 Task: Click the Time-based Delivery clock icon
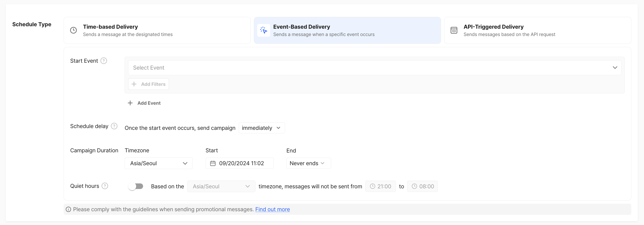[x=73, y=30]
